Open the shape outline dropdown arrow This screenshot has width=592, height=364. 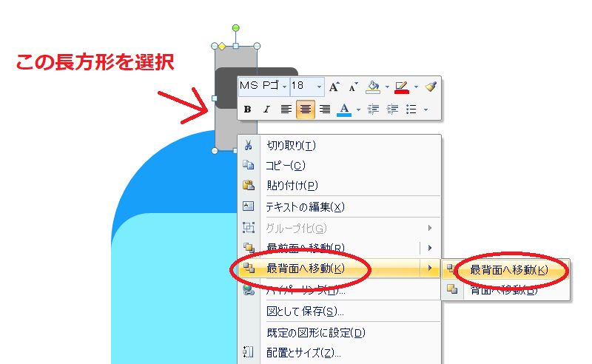[x=416, y=87]
